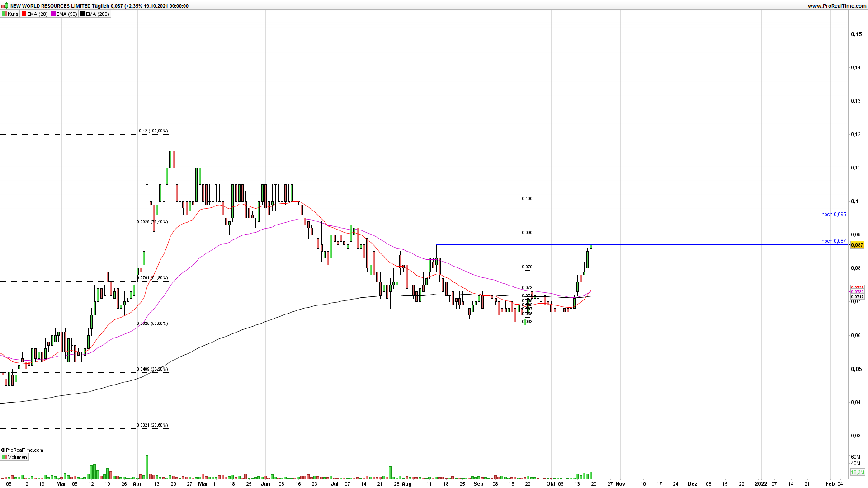Open EMA (50) indicator settings label
Viewport: 868px width, 488px height.
point(66,14)
